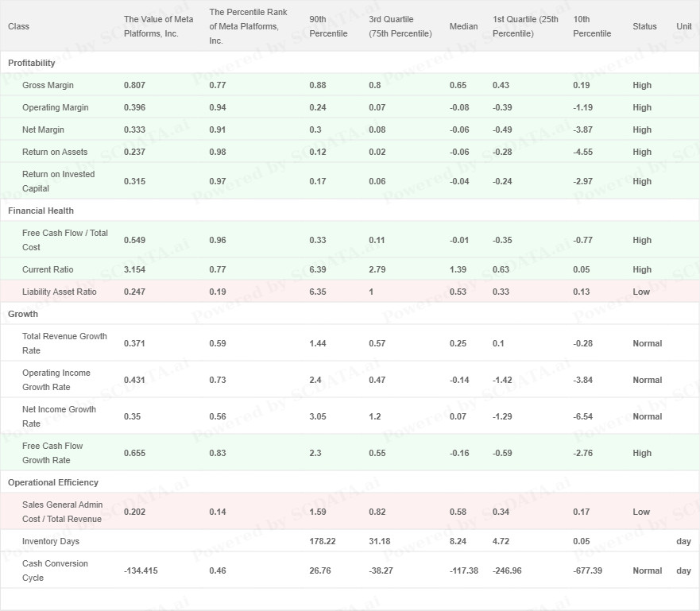Click the Sales General Admin Cost / Total Revenue label
Screen dimensions: 700x611
(x=63, y=512)
